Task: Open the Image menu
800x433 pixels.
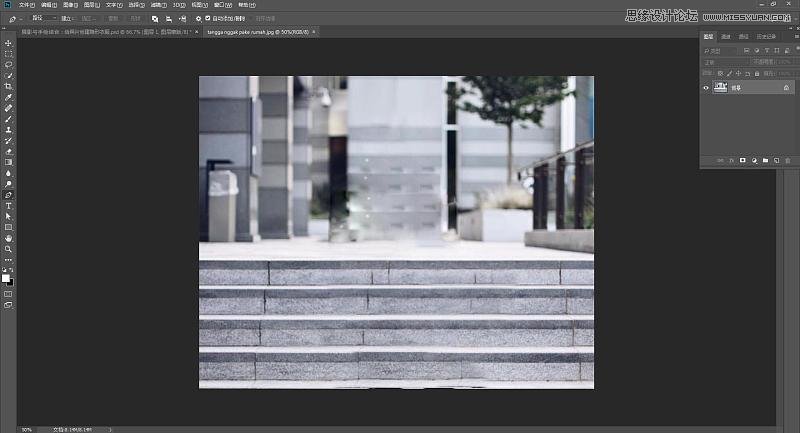Action: 70,5
